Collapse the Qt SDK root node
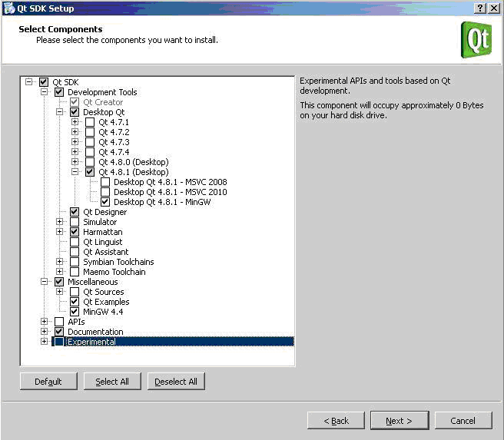 pos(28,82)
